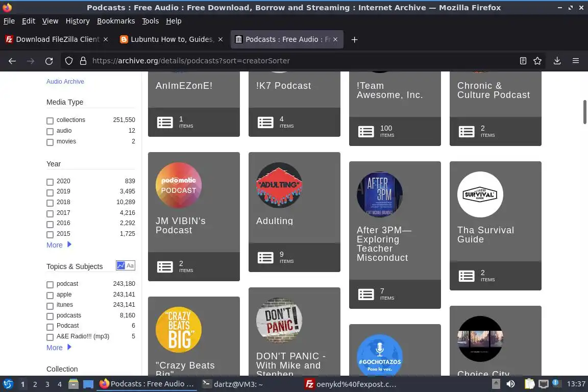Close the Download FileZilla Client tab
This screenshot has width=588, height=392.
click(x=106, y=39)
